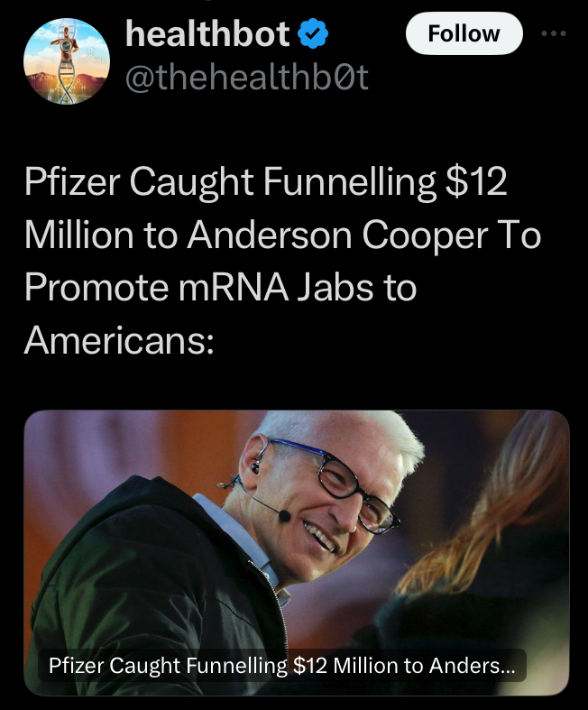Click the blue verified checkmark badge

coord(313,34)
